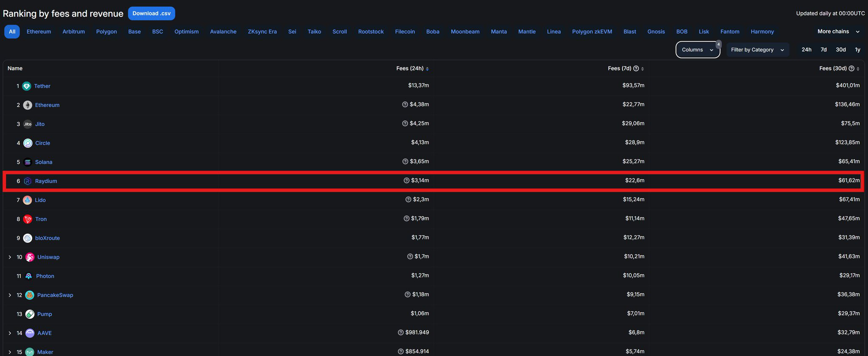Click info icon next to AAVE $981.949
This screenshot has height=356, width=868.
coord(401,332)
